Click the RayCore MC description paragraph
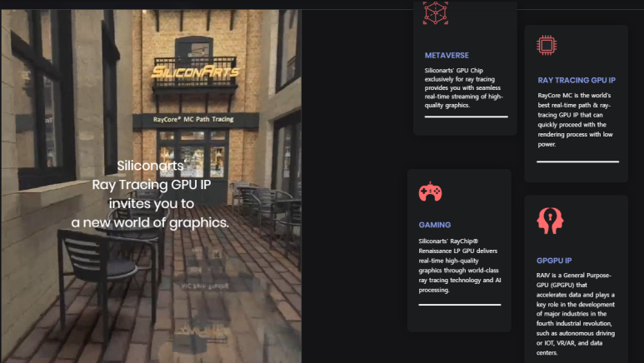644x363 pixels. (575, 120)
